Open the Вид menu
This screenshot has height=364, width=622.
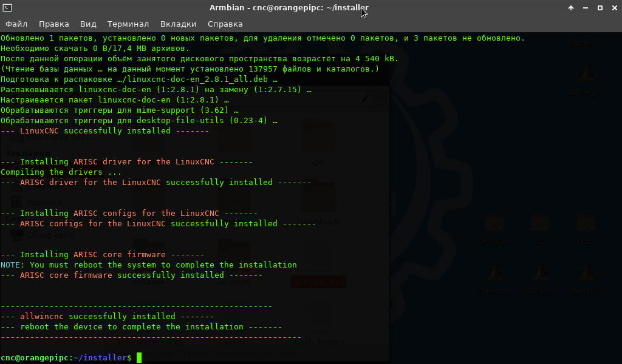[88, 24]
